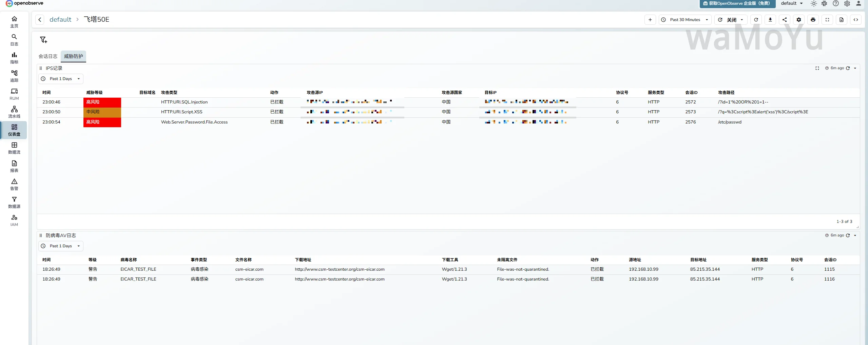
Task: Expand the auto-refresh 关闭 interval dropdown
Action: click(731, 20)
